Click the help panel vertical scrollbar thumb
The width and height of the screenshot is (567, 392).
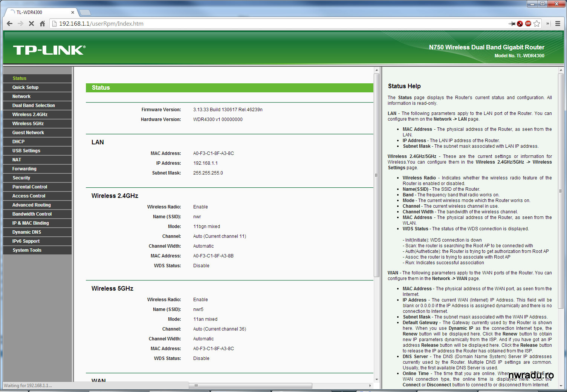pos(561,191)
